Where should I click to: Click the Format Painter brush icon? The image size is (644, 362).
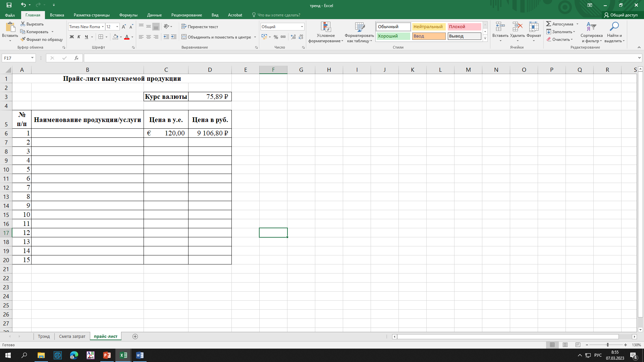(23, 40)
